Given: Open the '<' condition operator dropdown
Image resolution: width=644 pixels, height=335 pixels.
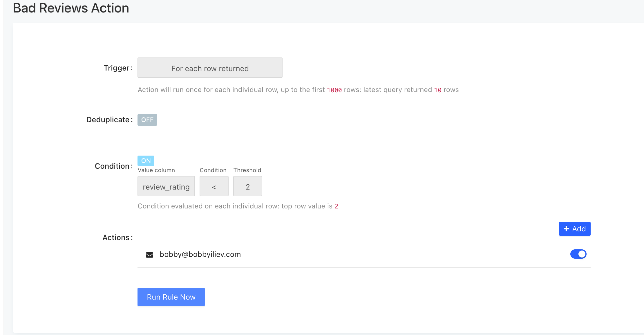Looking at the screenshot, I should click(214, 186).
